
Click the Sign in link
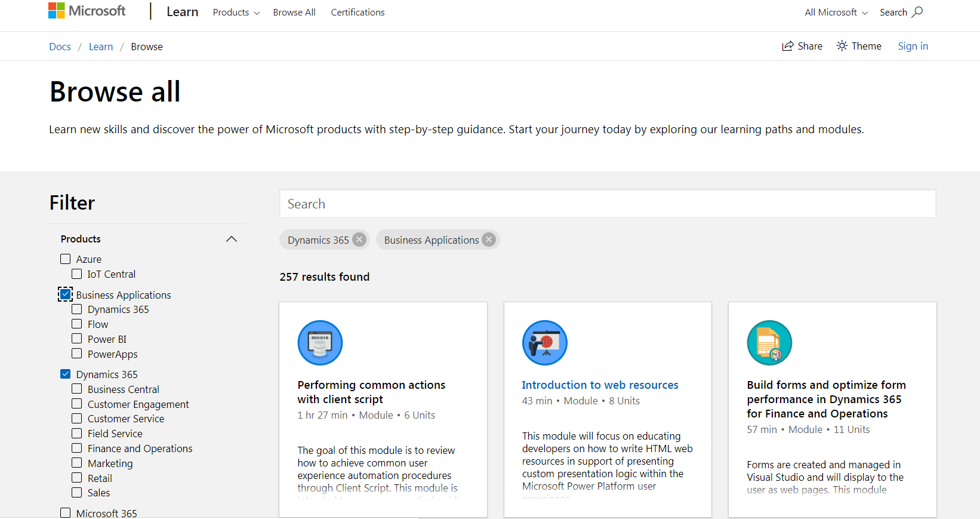[913, 46]
